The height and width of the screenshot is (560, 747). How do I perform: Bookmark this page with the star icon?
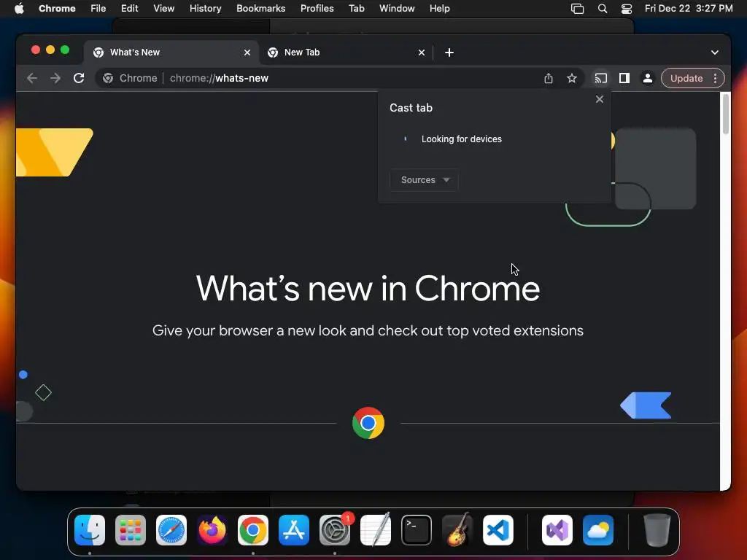(572, 78)
